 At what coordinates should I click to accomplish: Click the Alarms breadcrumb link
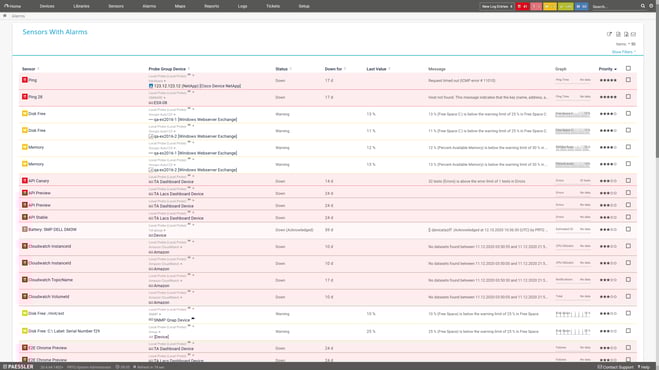pyautogui.click(x=18, y=16)
